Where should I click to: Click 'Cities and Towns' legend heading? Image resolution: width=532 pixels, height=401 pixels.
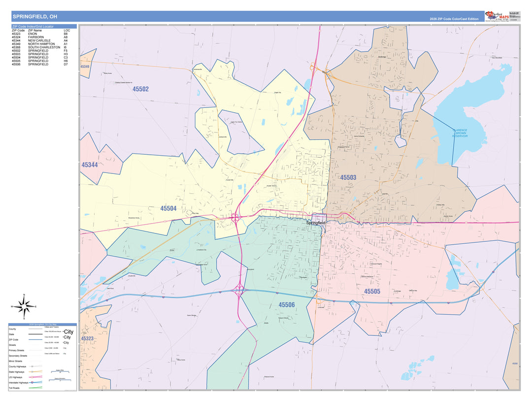52,327
